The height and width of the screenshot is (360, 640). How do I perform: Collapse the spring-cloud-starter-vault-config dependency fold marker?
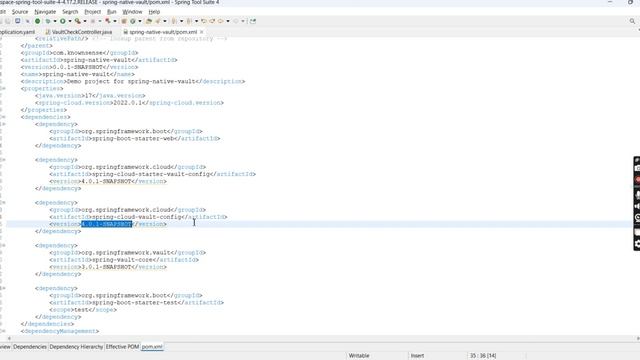pos(3,160)
